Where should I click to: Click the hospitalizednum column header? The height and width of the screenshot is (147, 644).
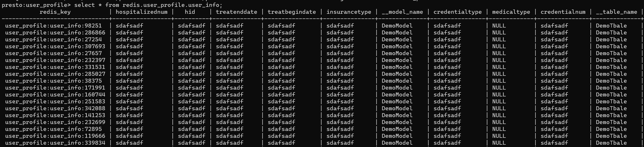click(x=141, y=12)
